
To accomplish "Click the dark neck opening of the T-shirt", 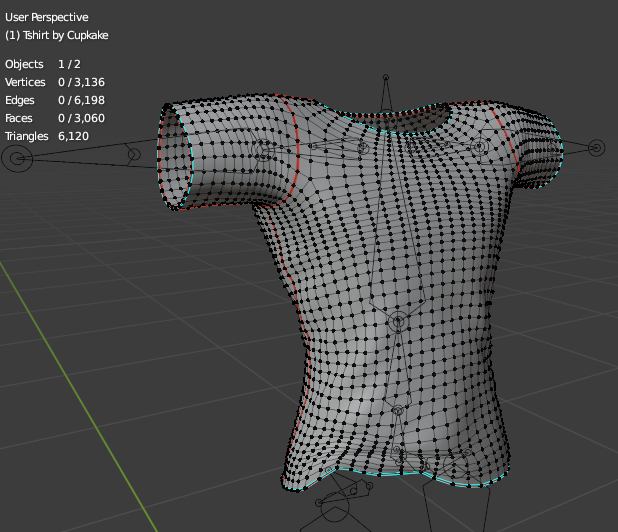I will pos(422,122).
